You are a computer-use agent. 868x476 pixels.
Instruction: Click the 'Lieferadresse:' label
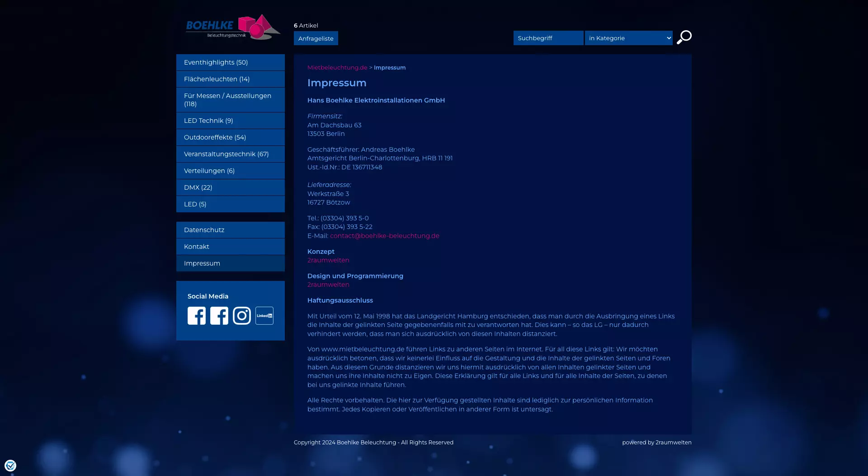pyautogui.click(x=329, y=185)
